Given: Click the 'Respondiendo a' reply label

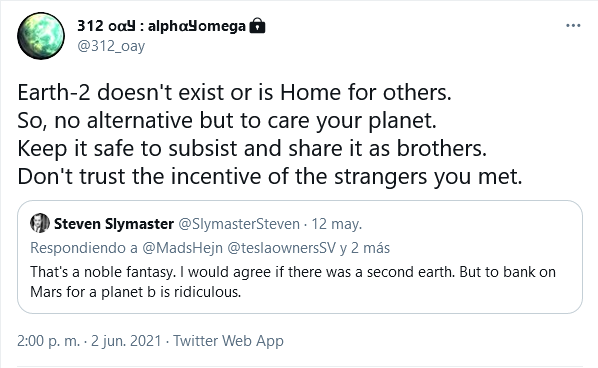Looking at the screenshot, I should pos(84,248).
